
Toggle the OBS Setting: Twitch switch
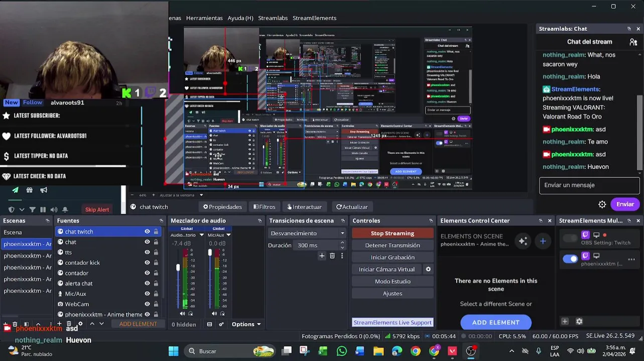570,238
